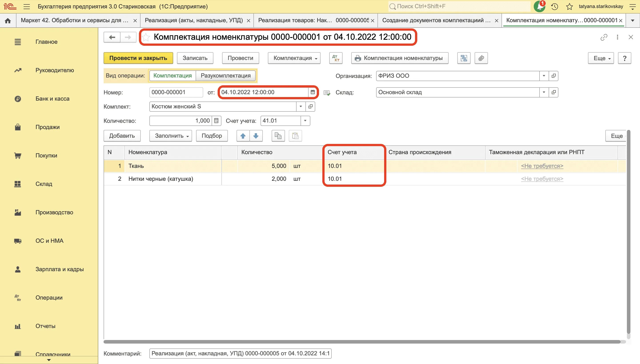Switch operation type to Разукомплектация
640x364 pixels.
225,76
